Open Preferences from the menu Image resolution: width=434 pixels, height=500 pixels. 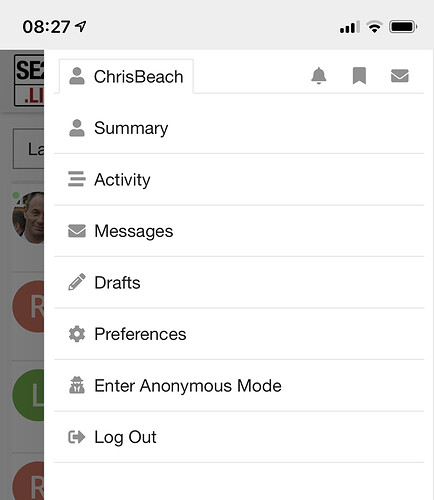tap(239, 334)
